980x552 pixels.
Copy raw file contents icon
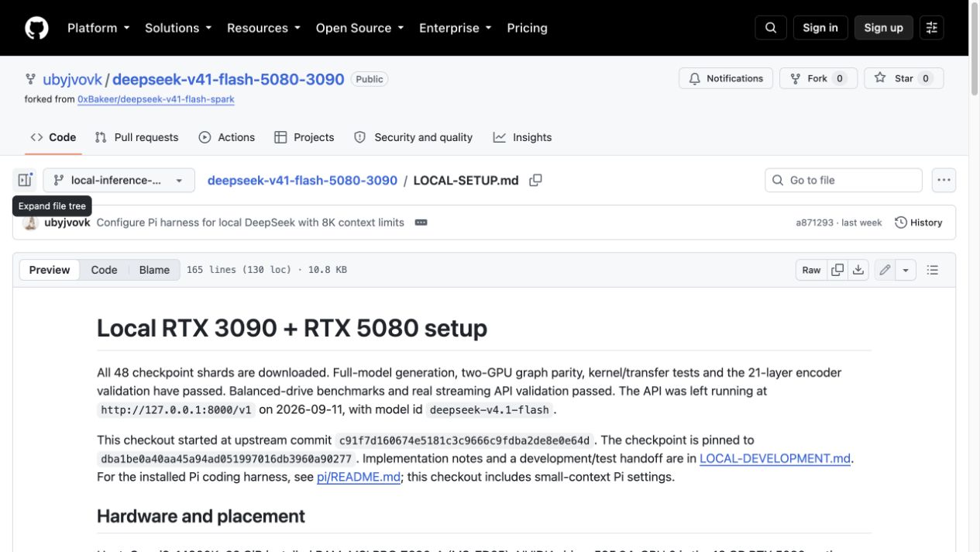click(837, 270)
